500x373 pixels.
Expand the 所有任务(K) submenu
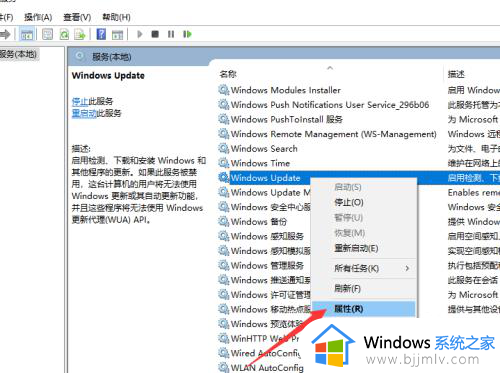[364, 268]
